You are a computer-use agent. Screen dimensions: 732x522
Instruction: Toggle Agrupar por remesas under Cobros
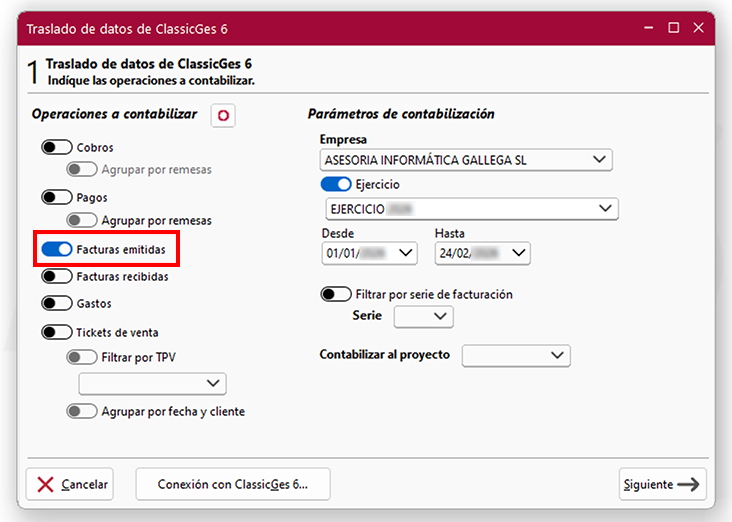pyautogui.click(x=82, y=169)
